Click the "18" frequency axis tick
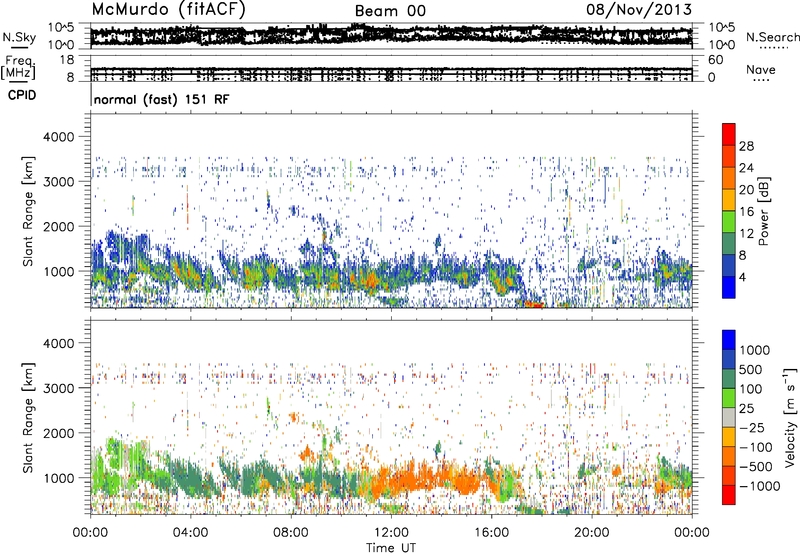 point(66,60)
